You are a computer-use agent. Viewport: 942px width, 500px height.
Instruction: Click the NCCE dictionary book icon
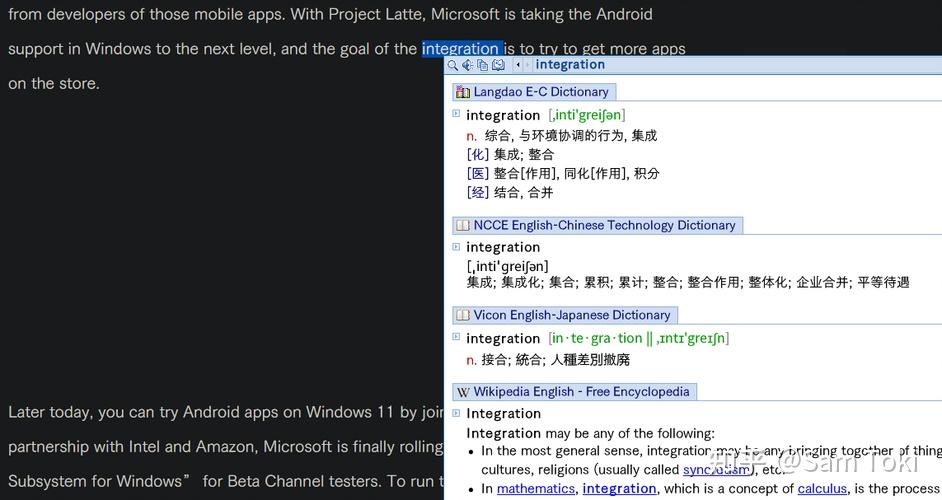click(463, 225)
